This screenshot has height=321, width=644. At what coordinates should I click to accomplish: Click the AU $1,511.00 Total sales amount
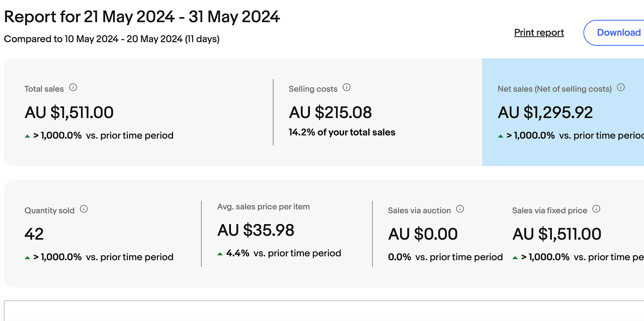(69, 113)
